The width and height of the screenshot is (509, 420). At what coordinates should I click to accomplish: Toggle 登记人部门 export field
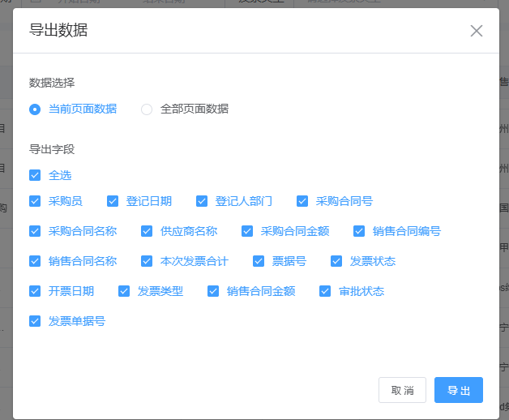coord(202,201)
